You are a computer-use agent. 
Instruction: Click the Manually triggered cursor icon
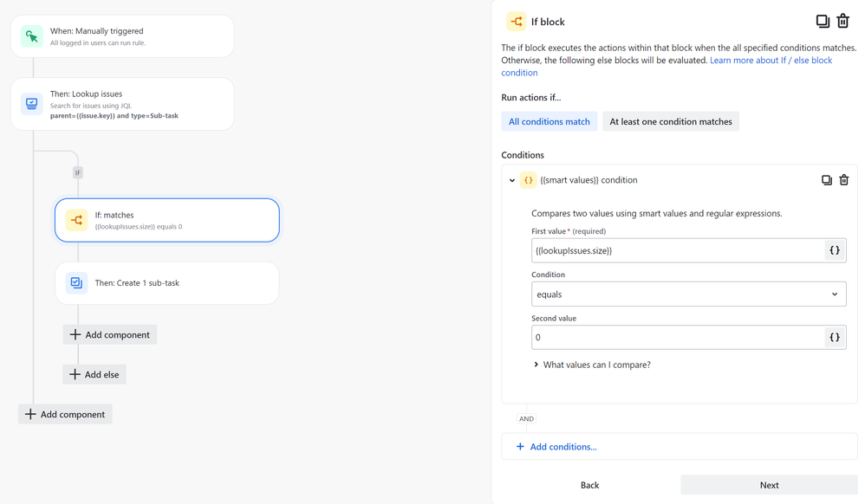click(x=32, y=36)
